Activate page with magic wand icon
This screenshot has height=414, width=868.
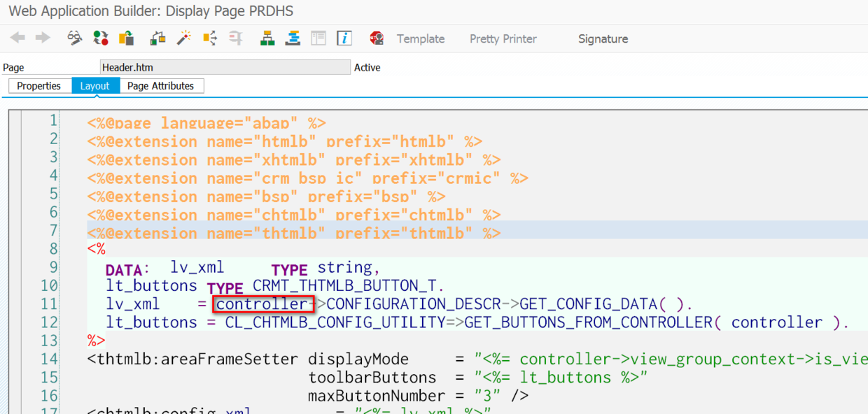click(183, 38)
